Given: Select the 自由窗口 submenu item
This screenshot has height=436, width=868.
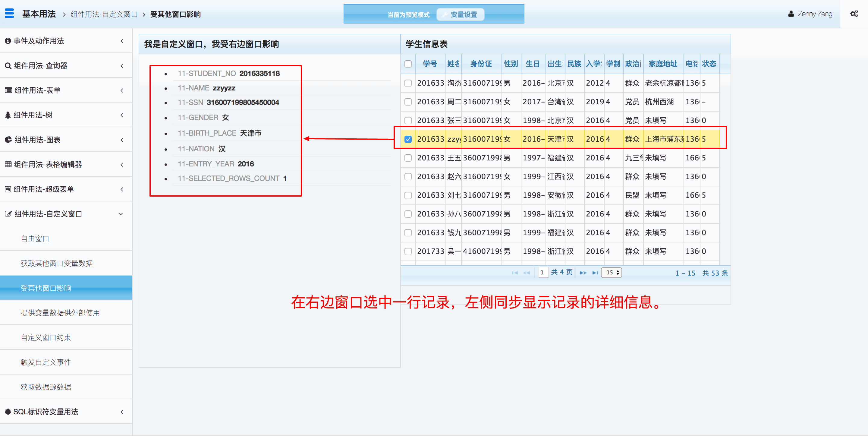Looking at the screenshot, I should coord(35,239).
